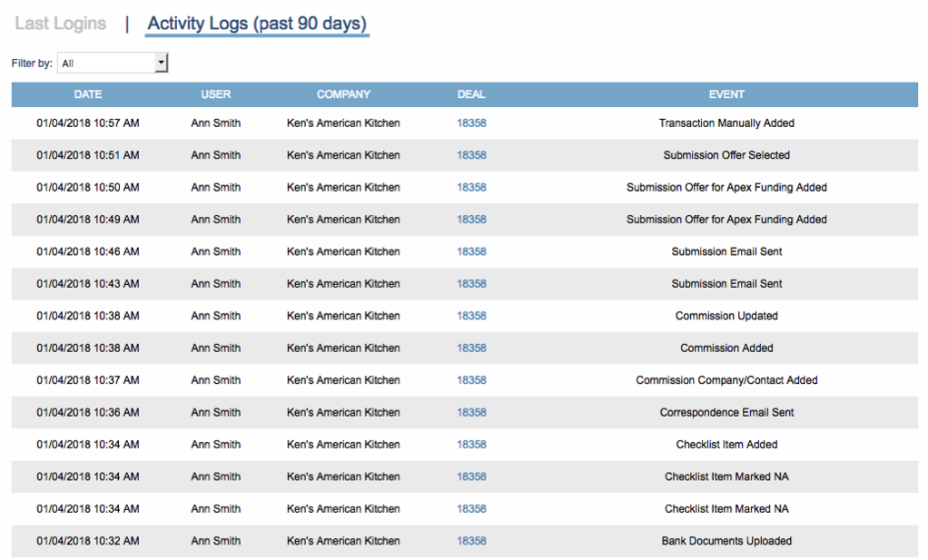The image size is (928, 560).
Task: Click Ann Smith in the Bank Documents Uploaded row
Action: tap(216, 541)
